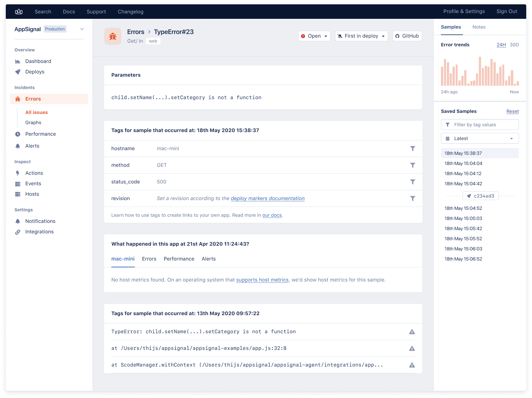
Task: Open the Latest sort dropdown
Action: [x=480, y=139]
